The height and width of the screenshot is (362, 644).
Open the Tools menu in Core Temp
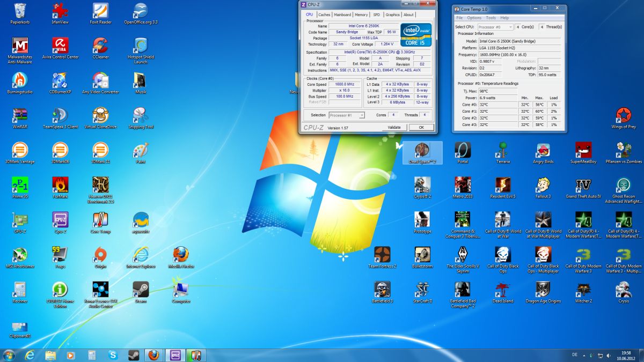pyautogui.click(x=491, y=18)
